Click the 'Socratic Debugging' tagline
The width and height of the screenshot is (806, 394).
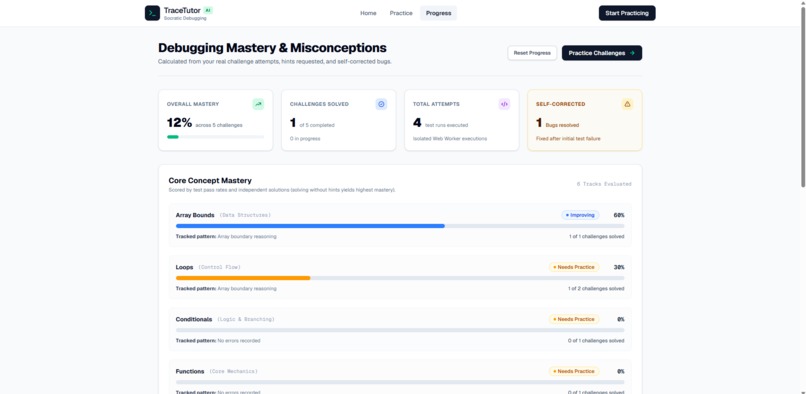tap(185, 18)
